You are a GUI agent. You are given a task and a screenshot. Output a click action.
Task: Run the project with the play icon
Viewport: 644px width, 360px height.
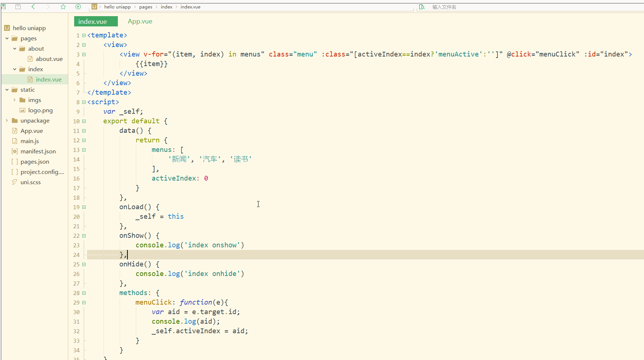click(x=78, y=7)
